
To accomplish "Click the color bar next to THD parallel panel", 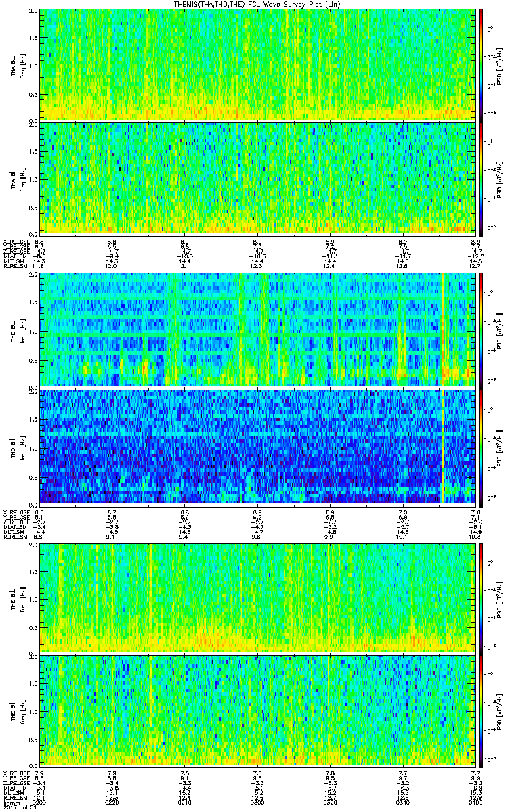I will coord(481,447).
